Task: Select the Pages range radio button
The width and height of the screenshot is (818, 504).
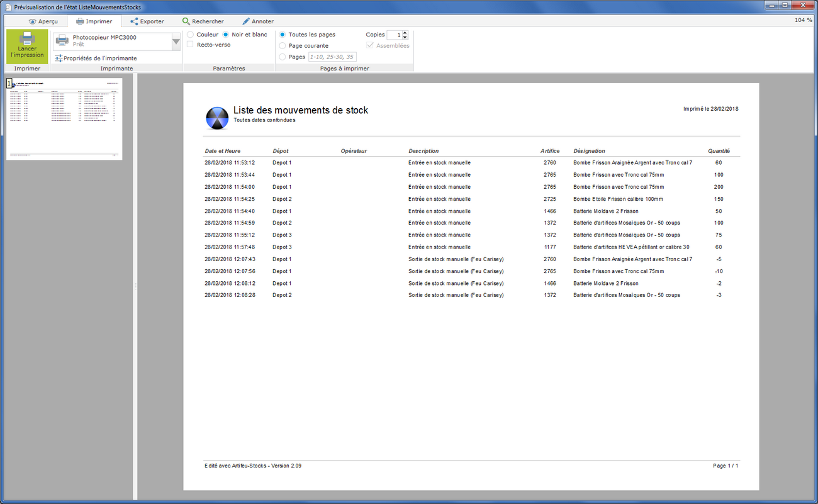Action: coord(283,57)
